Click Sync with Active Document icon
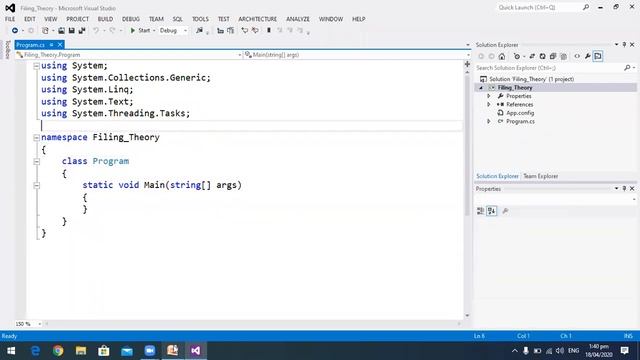This screenshot has height=360, width=640. 532,56
